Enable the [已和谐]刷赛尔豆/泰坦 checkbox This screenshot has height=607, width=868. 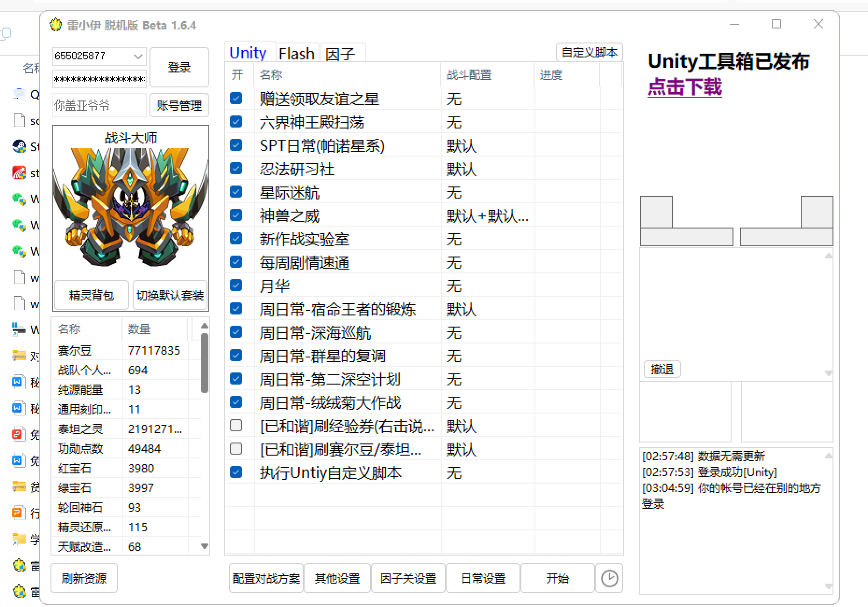click(x=236, y=449)
